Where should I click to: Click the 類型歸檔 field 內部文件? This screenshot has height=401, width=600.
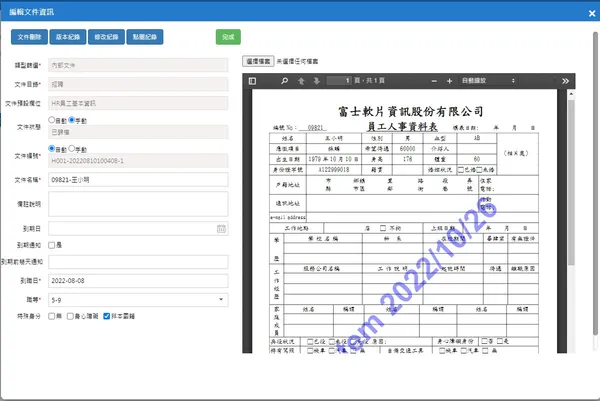pos(138,65)
